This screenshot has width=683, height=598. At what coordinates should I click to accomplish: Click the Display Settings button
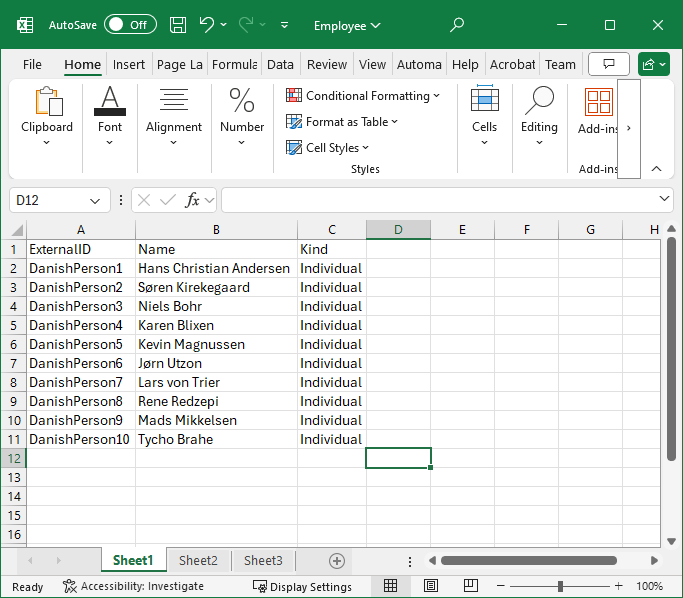point(302,587)
